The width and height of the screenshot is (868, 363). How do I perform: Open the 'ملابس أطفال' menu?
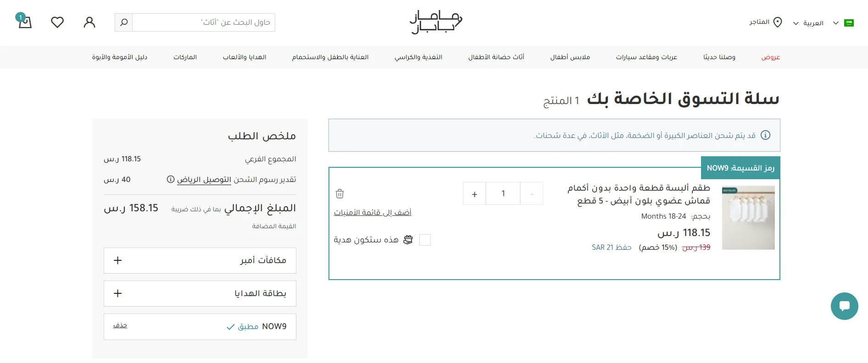tap(570, 57)
